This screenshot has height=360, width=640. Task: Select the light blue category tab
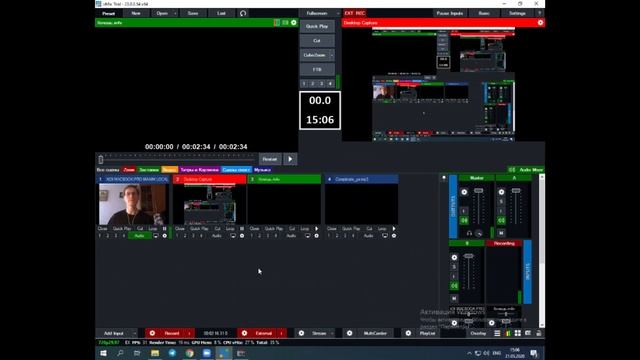click(236, 170)
